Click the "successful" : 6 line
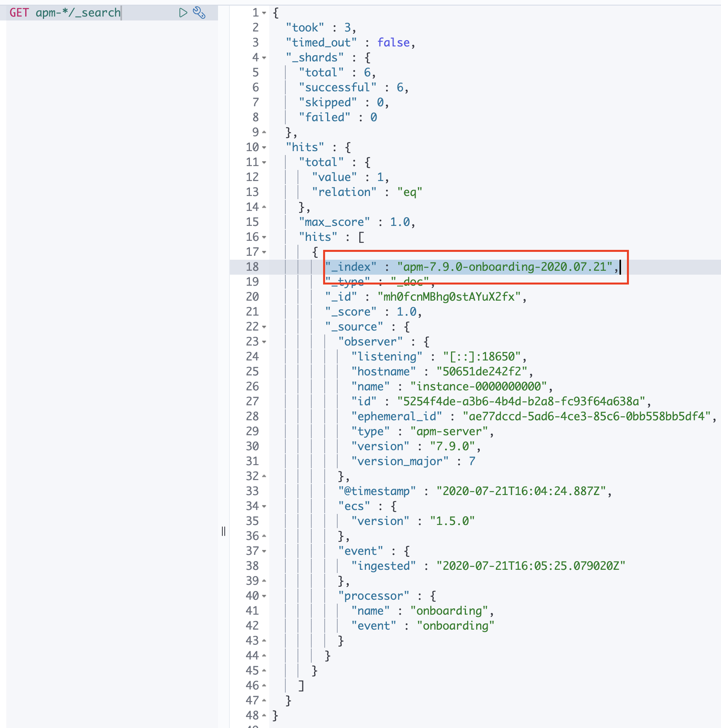721x728 pixels. pyautogui.click(x=353, y=87)
